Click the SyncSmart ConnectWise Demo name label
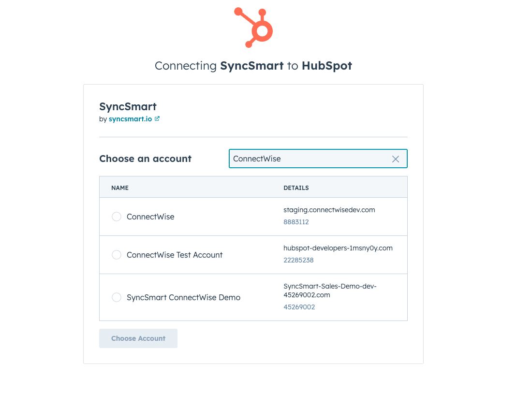The height and width of the screenshot is (393, 532). tap(183, 297)
